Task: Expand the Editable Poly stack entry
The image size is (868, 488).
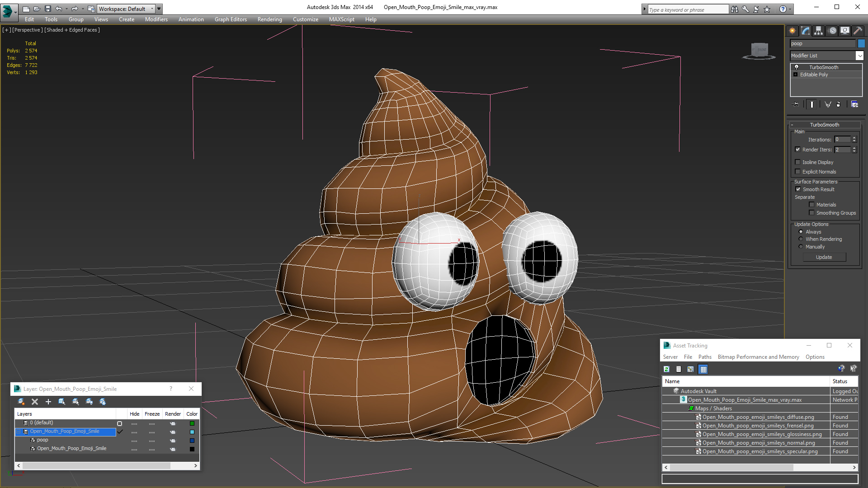Action: coord(796,75)
